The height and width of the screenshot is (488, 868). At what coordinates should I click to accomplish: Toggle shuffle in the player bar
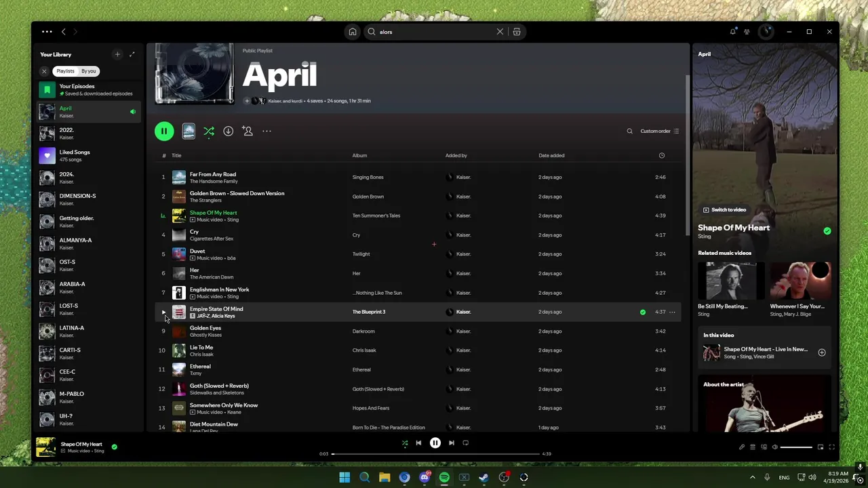tap(405, 443)
